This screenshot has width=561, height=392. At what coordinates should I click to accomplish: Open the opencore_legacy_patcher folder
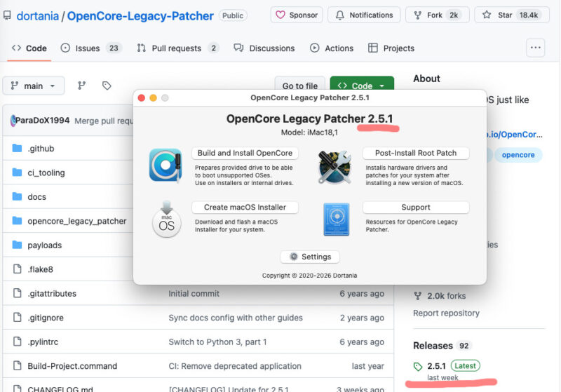click(x=77, y=221)
